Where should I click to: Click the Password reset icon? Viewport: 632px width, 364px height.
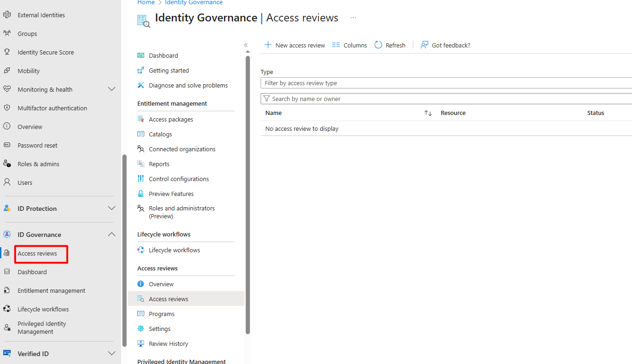(7, 145)
